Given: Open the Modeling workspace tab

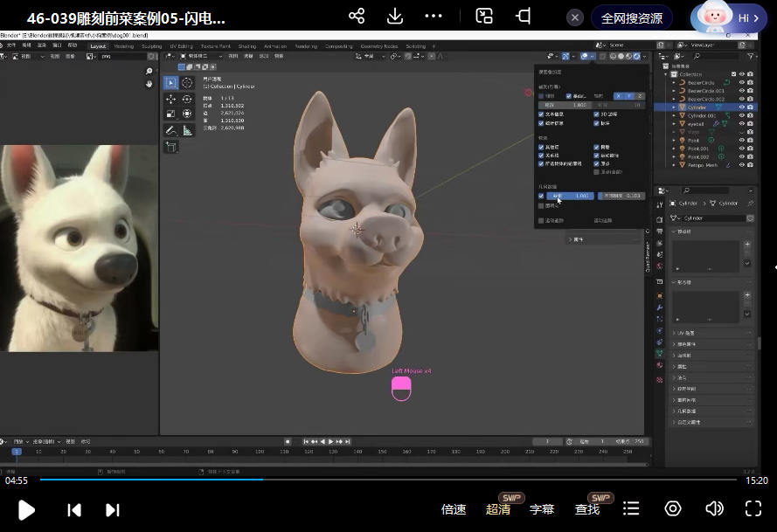Looking at the screenshot, I should (x=124, y=46).
